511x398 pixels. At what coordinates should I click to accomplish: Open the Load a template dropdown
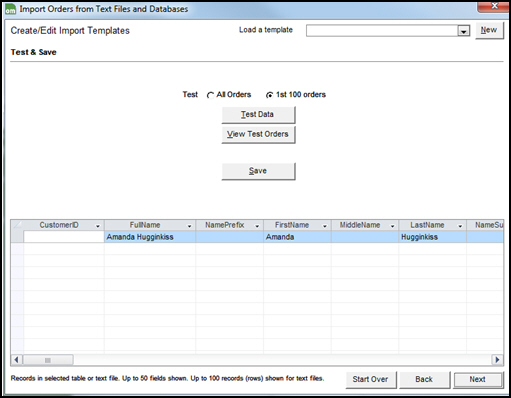pyautogui.click(x=463, y=31)
